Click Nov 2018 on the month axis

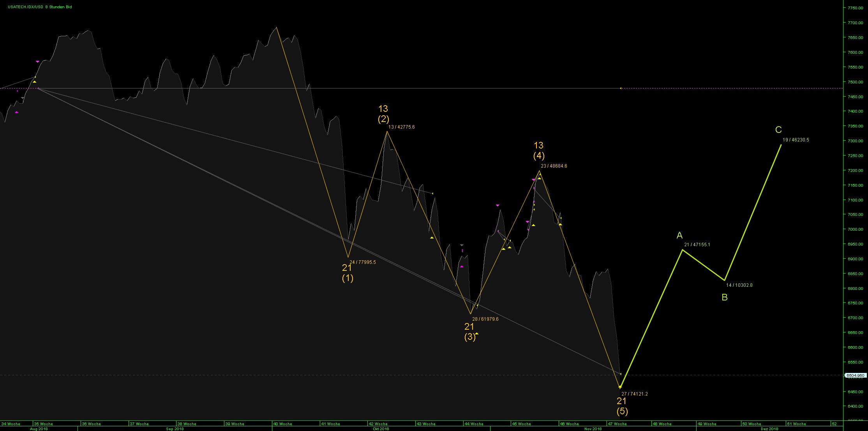(x=593, y=429)
